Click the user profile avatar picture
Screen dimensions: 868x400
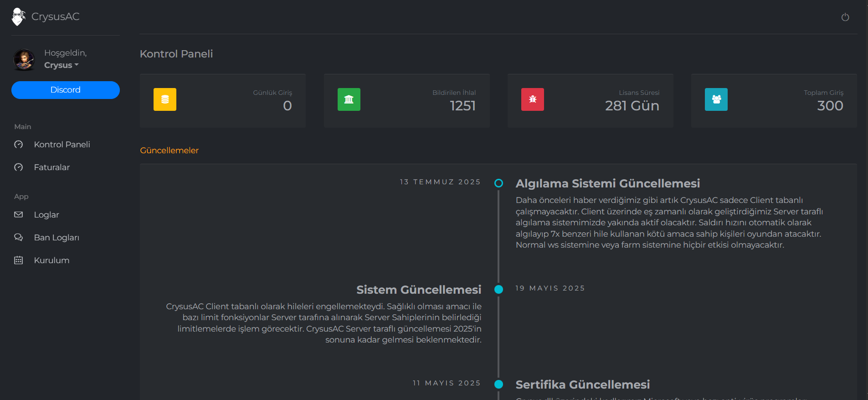(x=24, y=60)
